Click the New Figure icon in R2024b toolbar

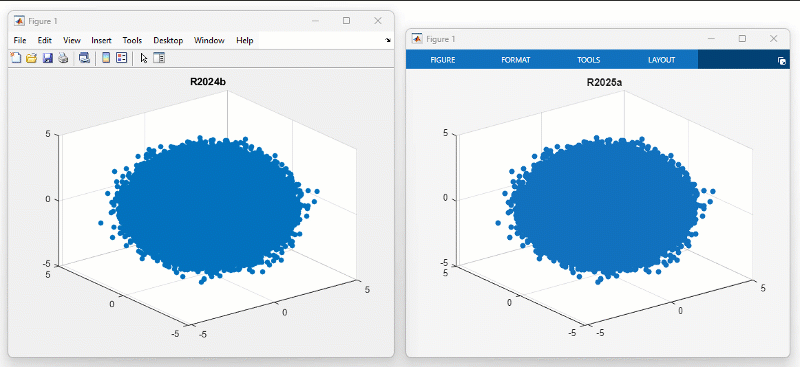[16, 58]
